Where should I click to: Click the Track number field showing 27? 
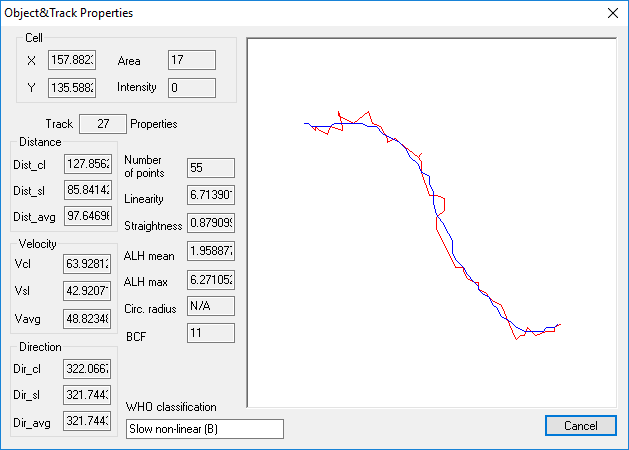[101, 124]
